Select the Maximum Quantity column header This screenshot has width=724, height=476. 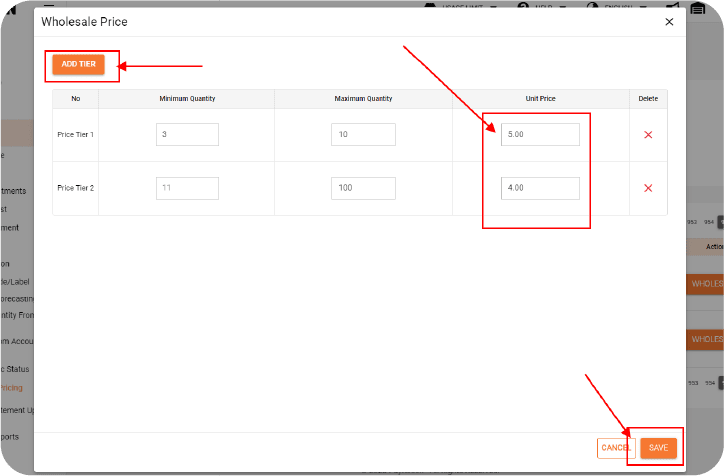(x=363, y=99)
